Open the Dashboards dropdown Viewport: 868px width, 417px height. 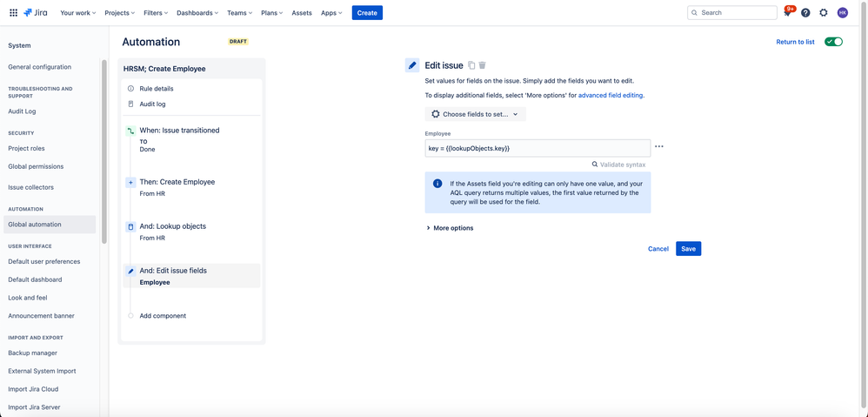tap(197, 13)
